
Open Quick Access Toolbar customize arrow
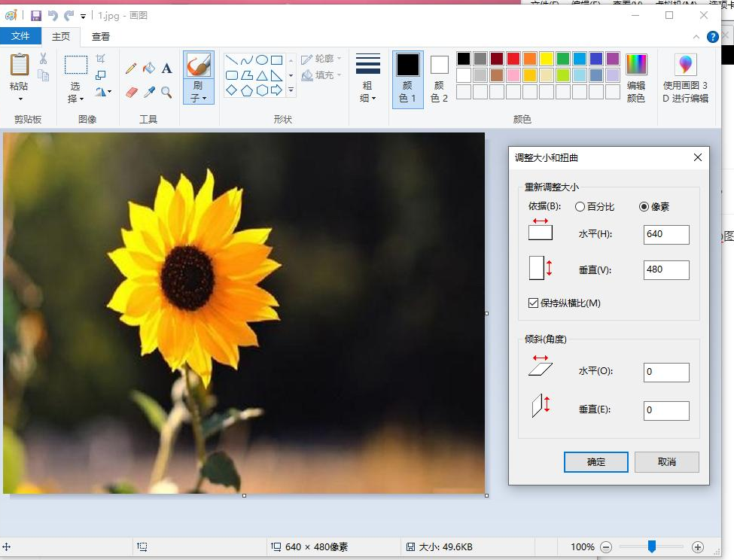click(84, 17)
